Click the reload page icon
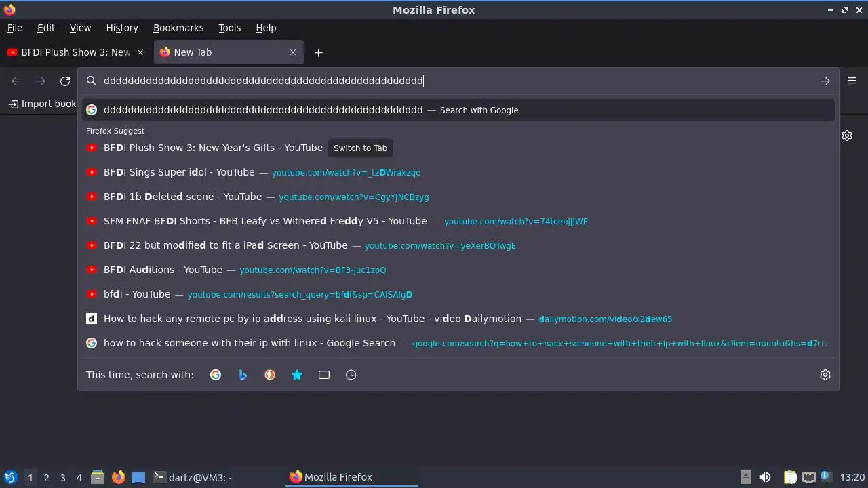 (65, 81)
